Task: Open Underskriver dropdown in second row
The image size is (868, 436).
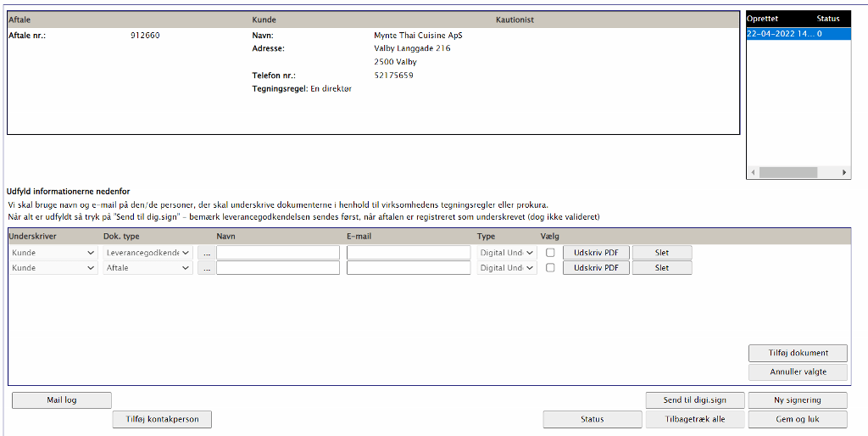Action: [x=53, y=268]
